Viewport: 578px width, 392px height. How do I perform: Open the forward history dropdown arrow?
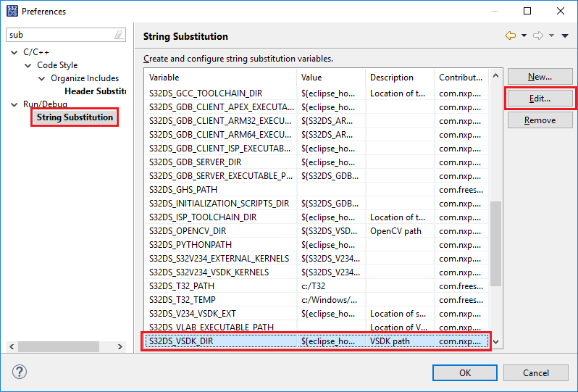[x=551, y=36]
